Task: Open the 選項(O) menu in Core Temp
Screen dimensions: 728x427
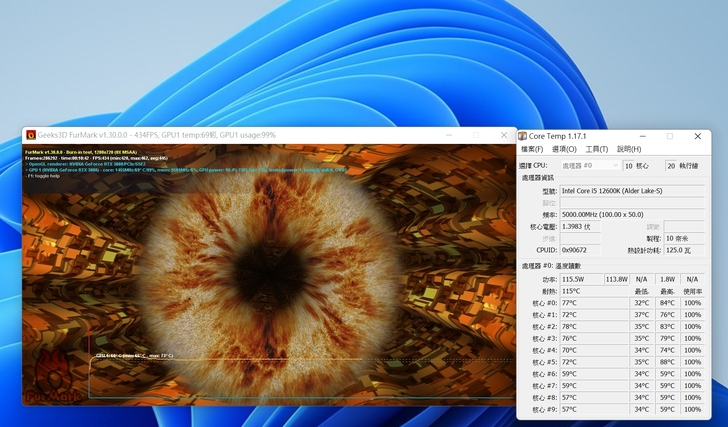Action: tap(563, 149)
